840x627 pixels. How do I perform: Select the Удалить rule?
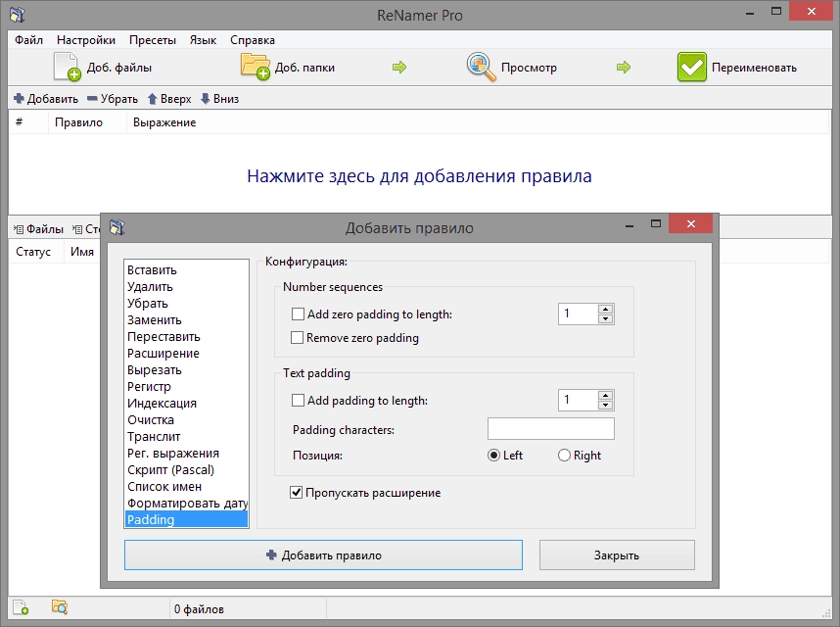pos(186,287)
